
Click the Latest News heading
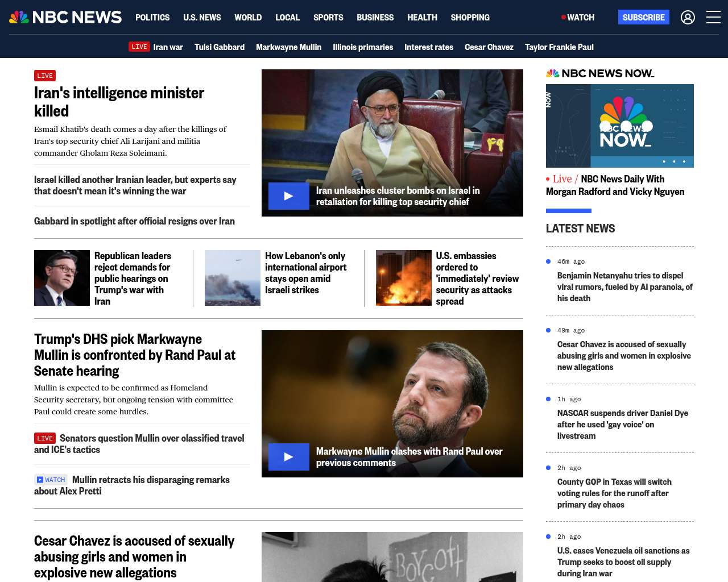(580, 228)
